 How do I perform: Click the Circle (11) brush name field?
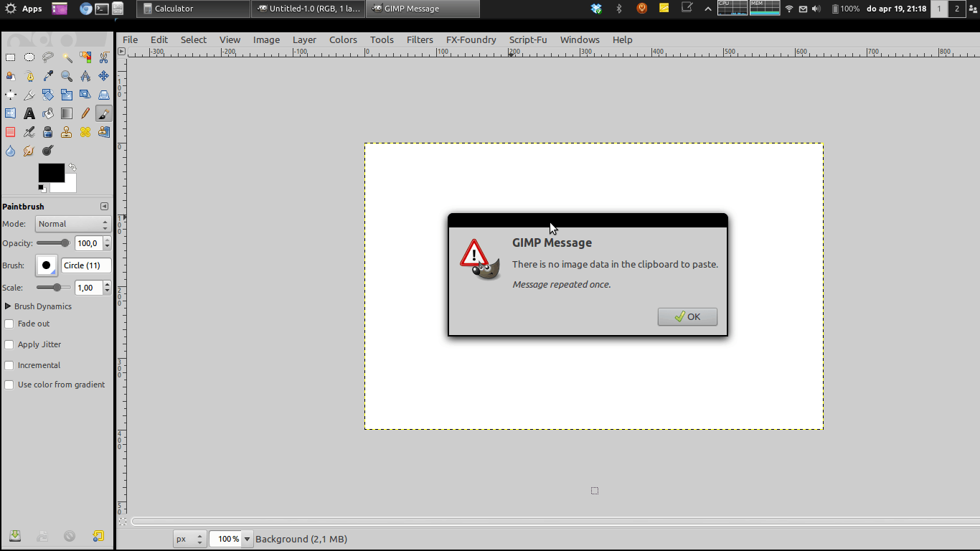click(x=86, y=265)
